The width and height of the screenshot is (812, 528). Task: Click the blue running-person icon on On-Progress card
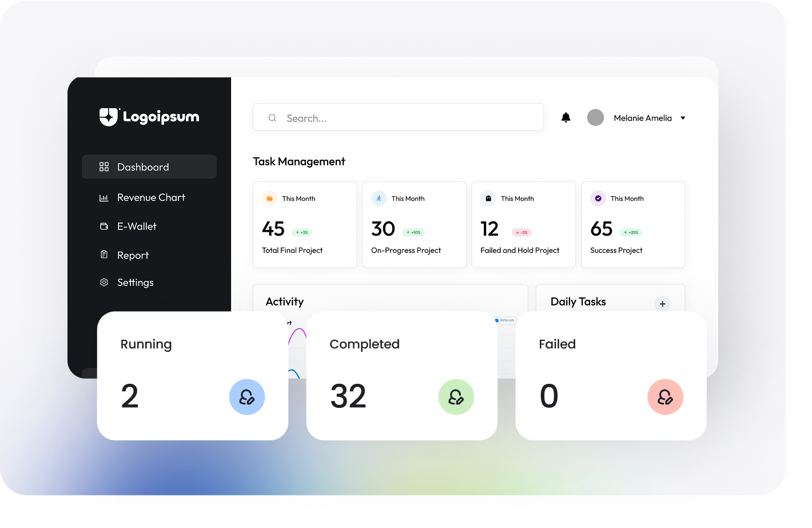point(379,199)
